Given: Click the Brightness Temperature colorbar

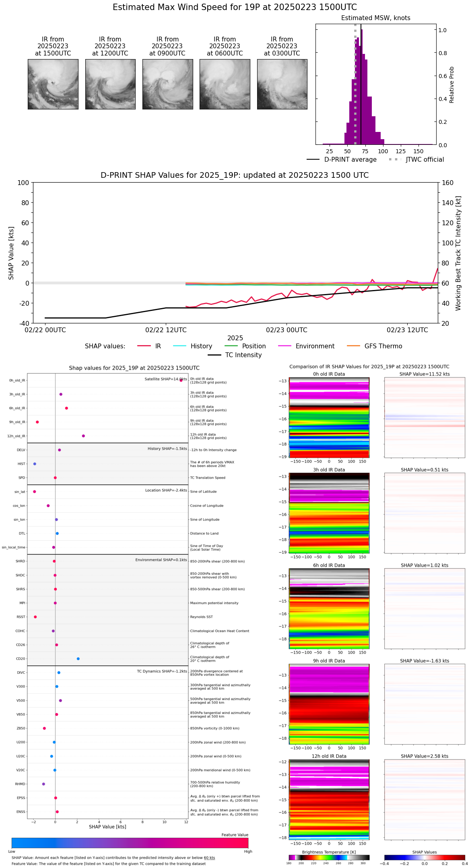Looking at the screenshot, I should 329,858.
